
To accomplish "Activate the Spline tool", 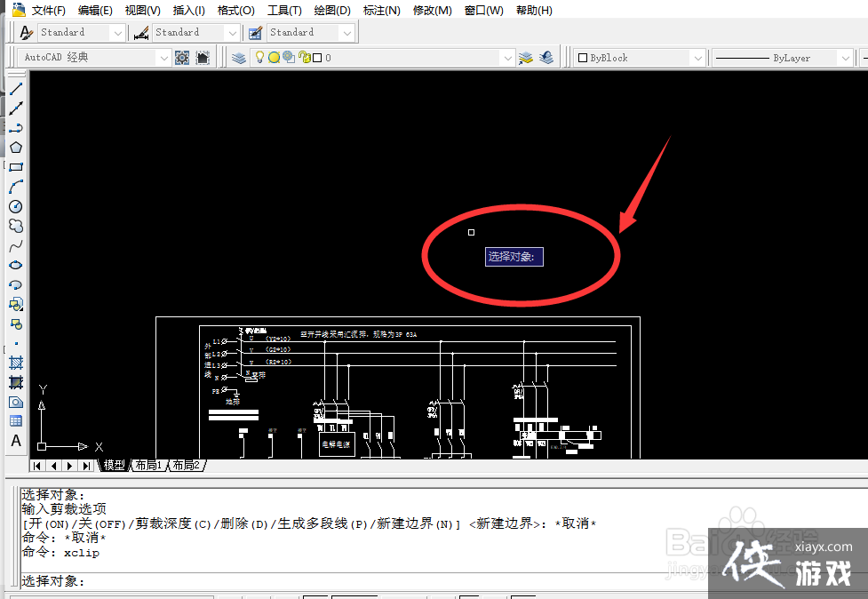I will click(16, 244).
